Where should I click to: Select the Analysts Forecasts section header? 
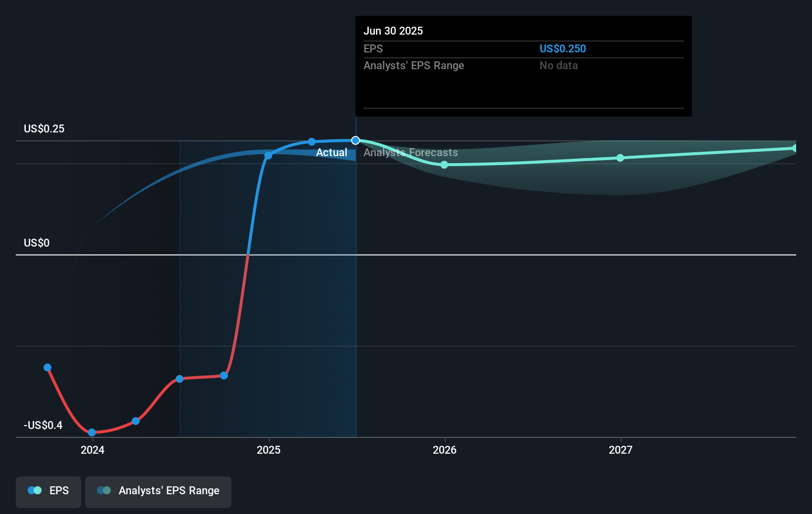(410, 153)
